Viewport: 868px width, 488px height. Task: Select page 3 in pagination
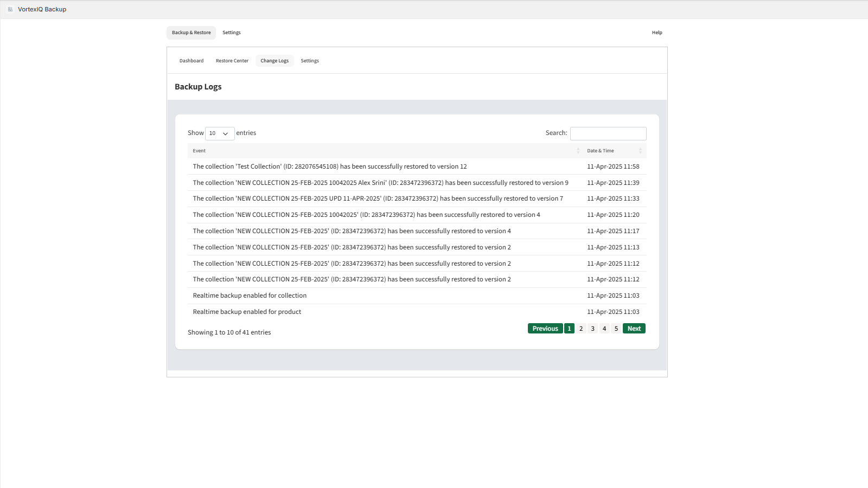592,328
